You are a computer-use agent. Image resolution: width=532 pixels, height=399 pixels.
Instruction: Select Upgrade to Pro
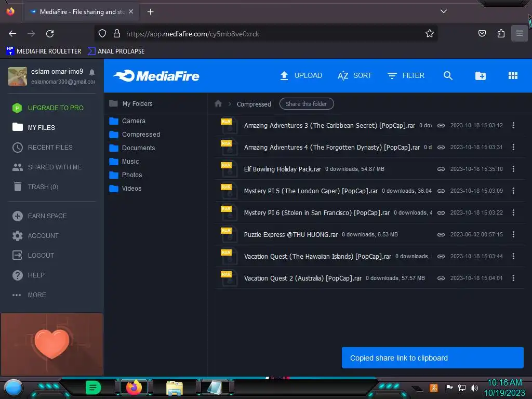click(48, 108)
